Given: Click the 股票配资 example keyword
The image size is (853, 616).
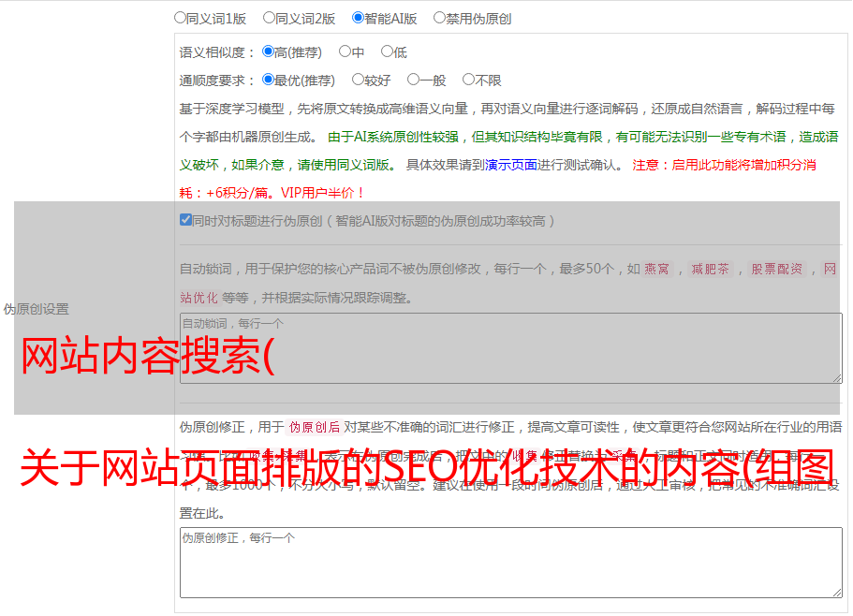Looking at the screenshot, I should click(x=776, y=269).
